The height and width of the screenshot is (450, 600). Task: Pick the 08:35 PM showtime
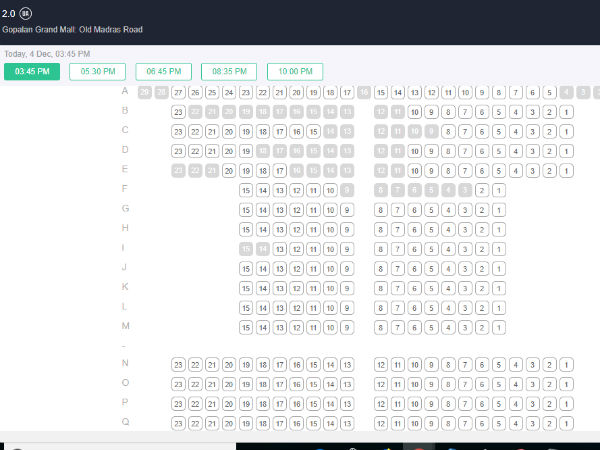[x=229, y=72]
